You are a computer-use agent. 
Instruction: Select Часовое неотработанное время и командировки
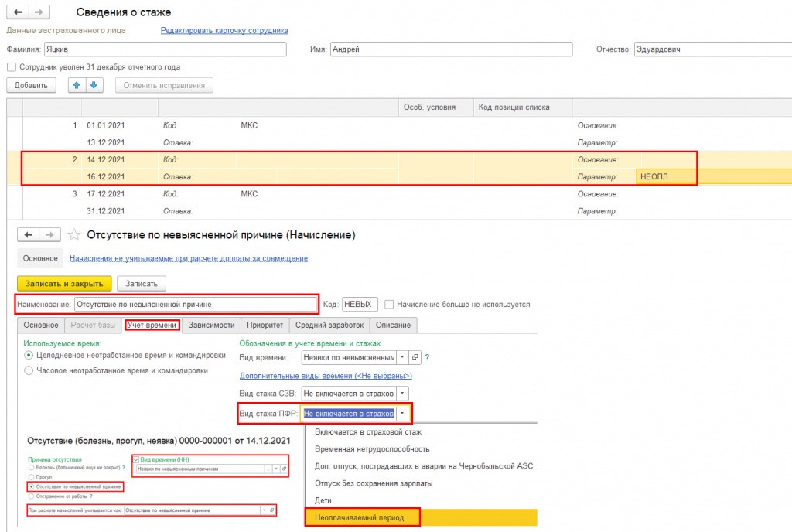pyautogui.click(x=29, y=370)
